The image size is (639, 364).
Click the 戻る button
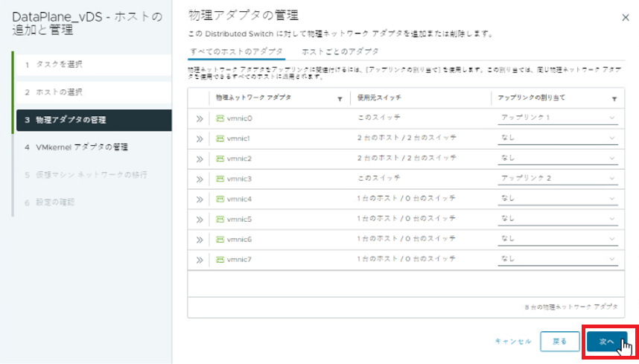pyautogui.click(x=559, y=341)
